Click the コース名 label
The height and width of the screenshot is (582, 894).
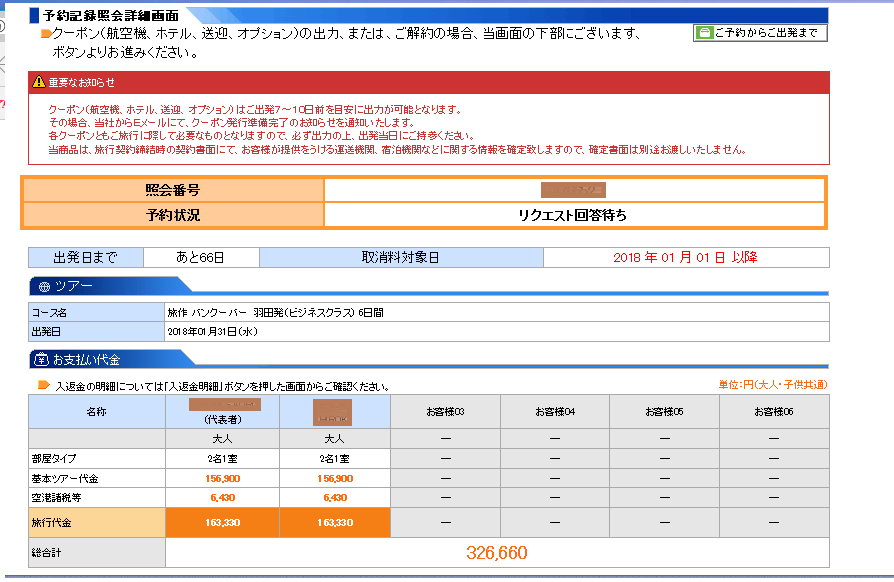(49, 312)
